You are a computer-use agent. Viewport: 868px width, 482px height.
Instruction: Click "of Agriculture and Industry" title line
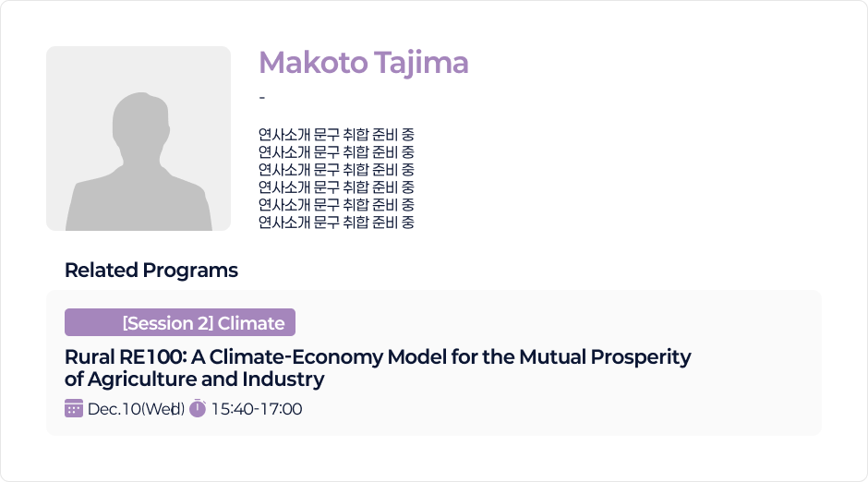[195, 380]
